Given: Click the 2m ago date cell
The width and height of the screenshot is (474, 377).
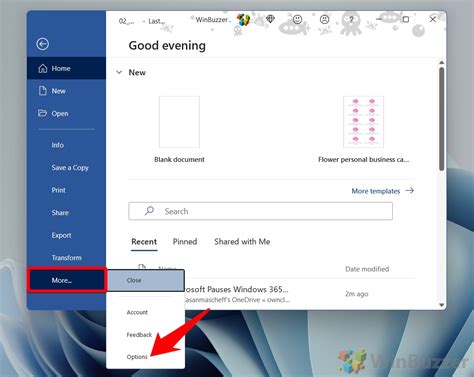Looking at the screenshot, I should pos(357,294).
